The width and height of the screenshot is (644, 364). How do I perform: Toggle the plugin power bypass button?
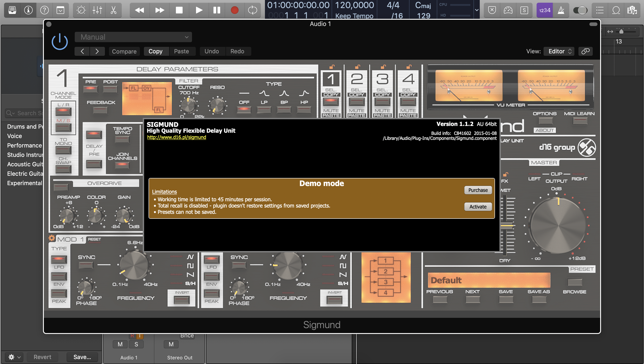pos(60,41)
